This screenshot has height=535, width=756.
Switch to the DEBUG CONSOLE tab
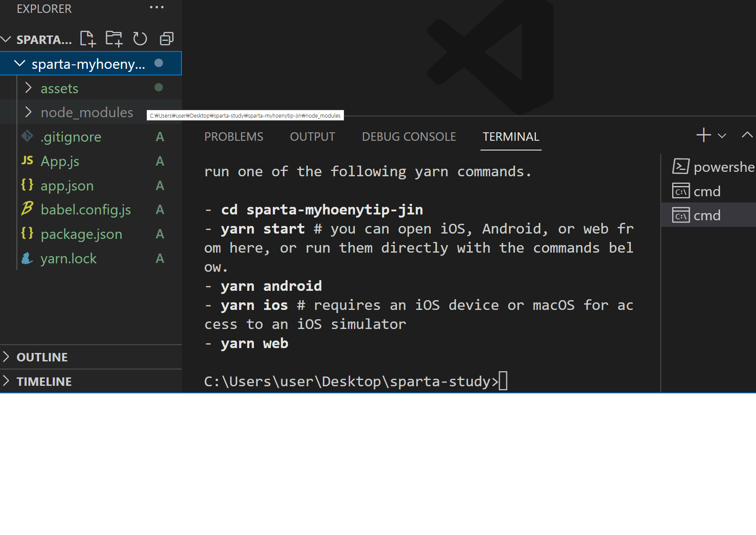click(409, 137)
